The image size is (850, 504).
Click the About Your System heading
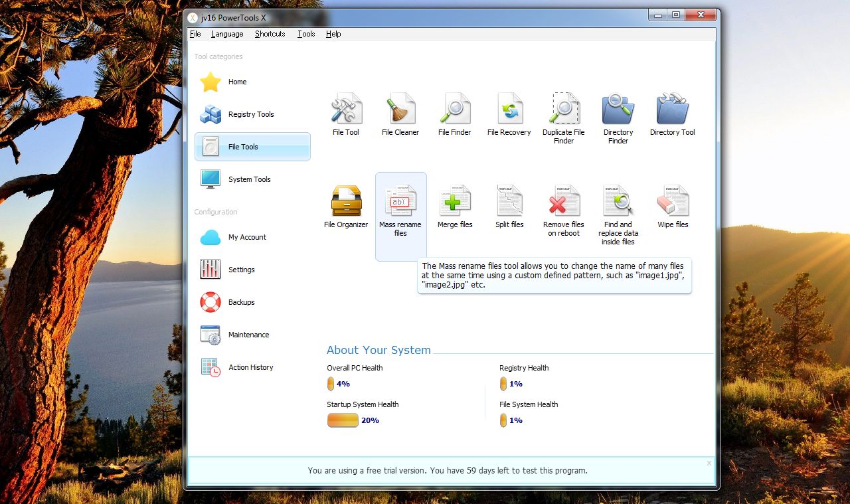tap(379, 350)
